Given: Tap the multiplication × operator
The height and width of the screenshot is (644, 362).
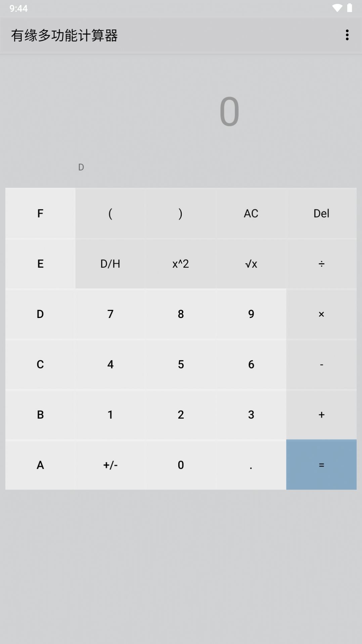Looking at the screenshot, I should pyautogui.click(x=321, y=314).
